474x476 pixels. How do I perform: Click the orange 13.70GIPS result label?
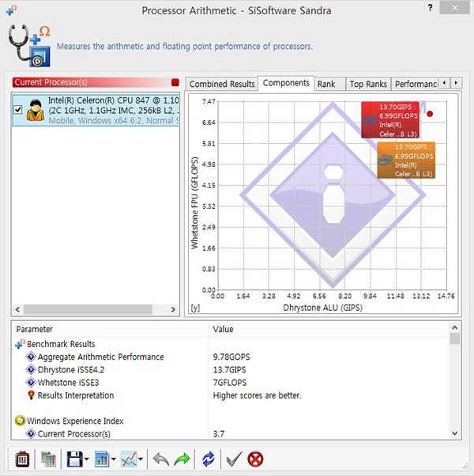point(406,160)
